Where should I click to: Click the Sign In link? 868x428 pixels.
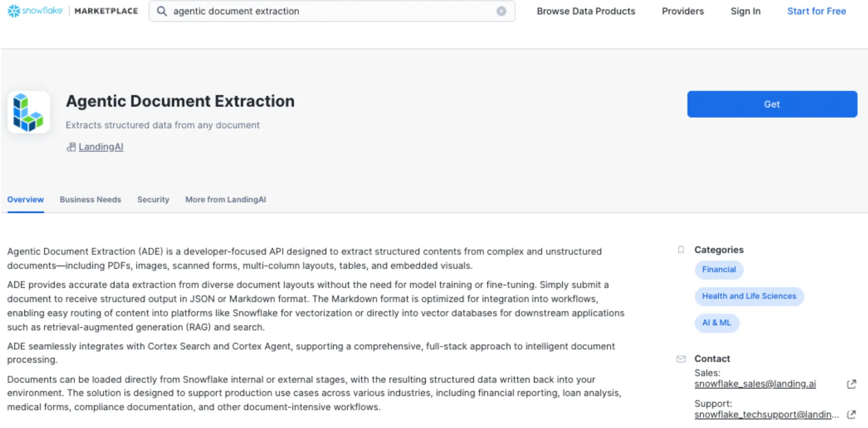point(745,11)
